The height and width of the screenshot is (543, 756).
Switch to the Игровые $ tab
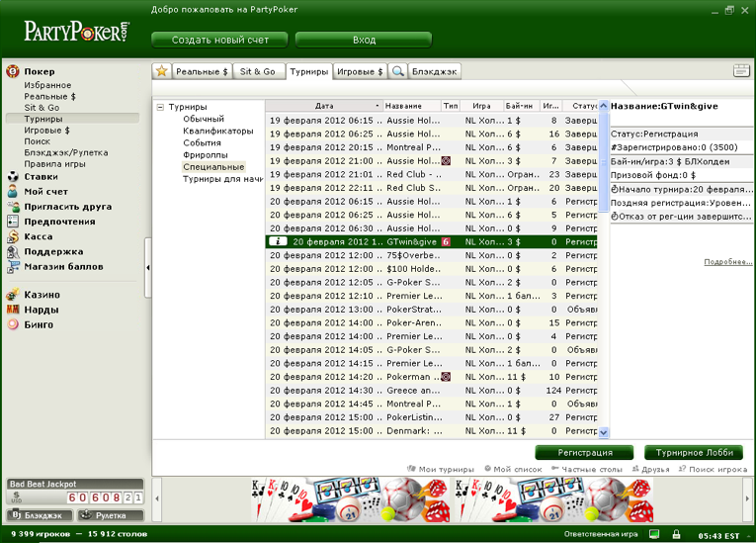coord(360,71)
